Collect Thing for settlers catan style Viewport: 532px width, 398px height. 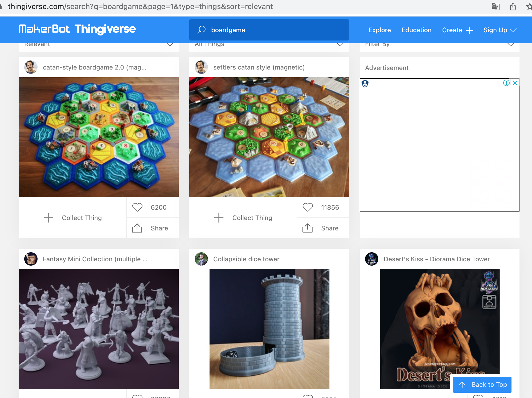(x=243, y=218)
